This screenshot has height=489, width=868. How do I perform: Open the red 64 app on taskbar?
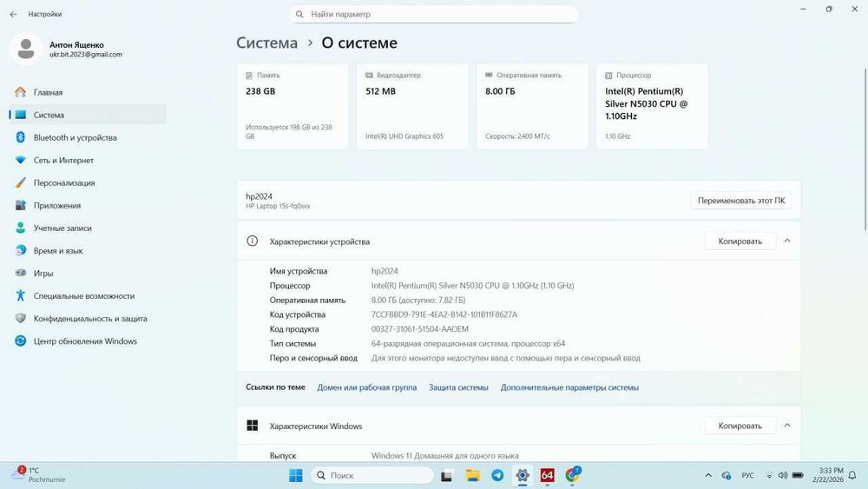(x=548, y=475)
